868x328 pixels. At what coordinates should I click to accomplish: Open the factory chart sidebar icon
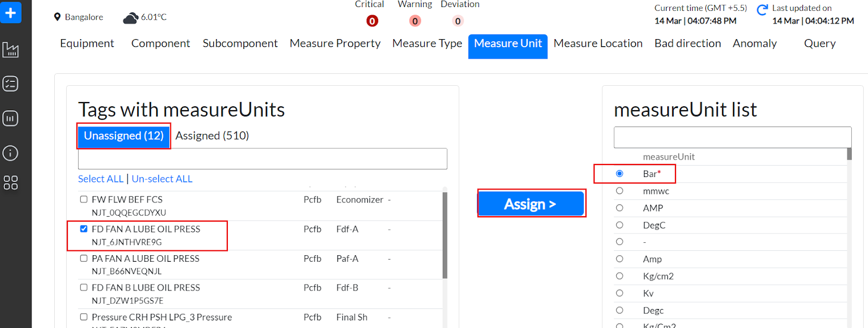10,50
